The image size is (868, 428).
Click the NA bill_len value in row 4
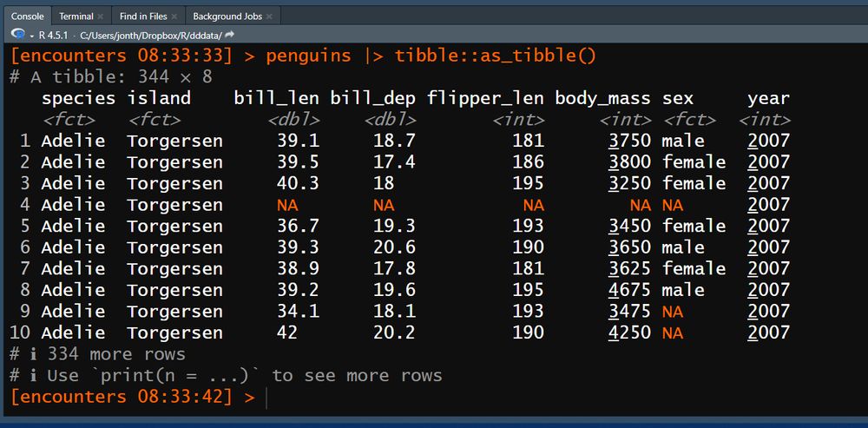coord(288,206)
